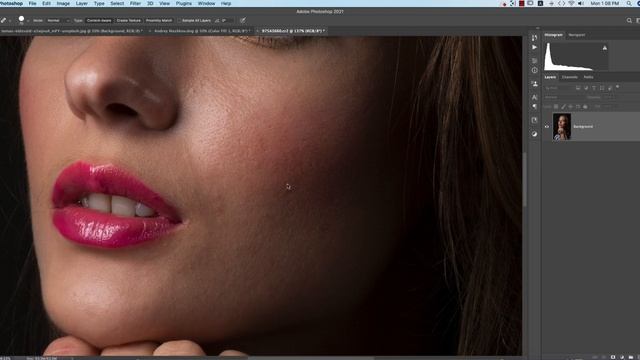Toggle the shape layers filter icon
The image size is (640, 360).
602,88
